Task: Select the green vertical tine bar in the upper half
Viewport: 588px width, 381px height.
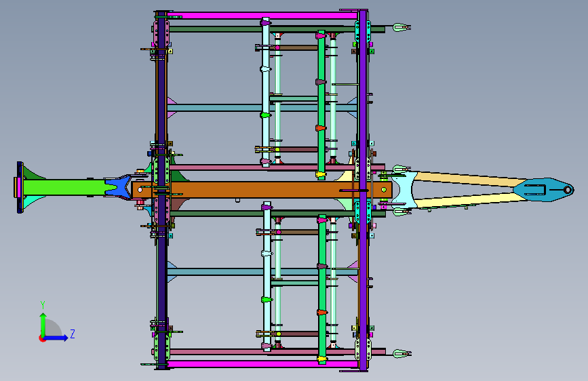Action: click(321, 105)
